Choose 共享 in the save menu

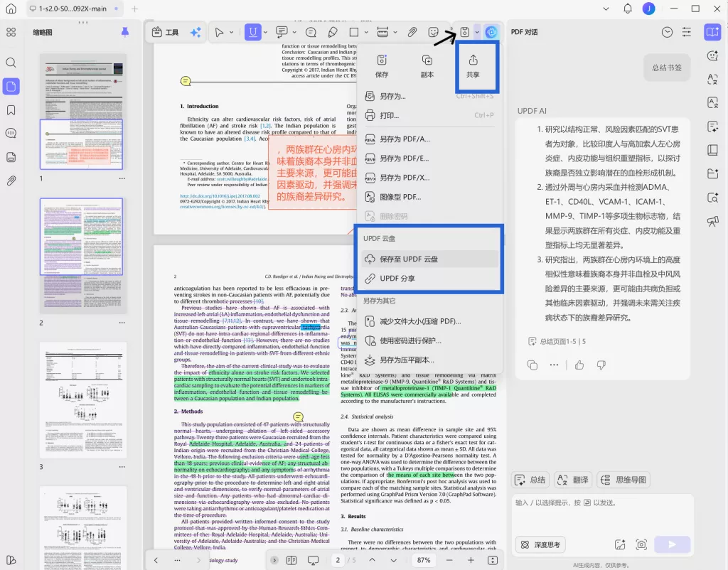click(473, 65)
